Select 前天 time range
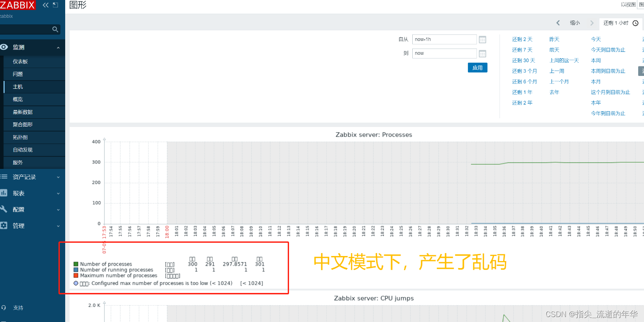The image size is (644, 322). (x=554, y=50)
